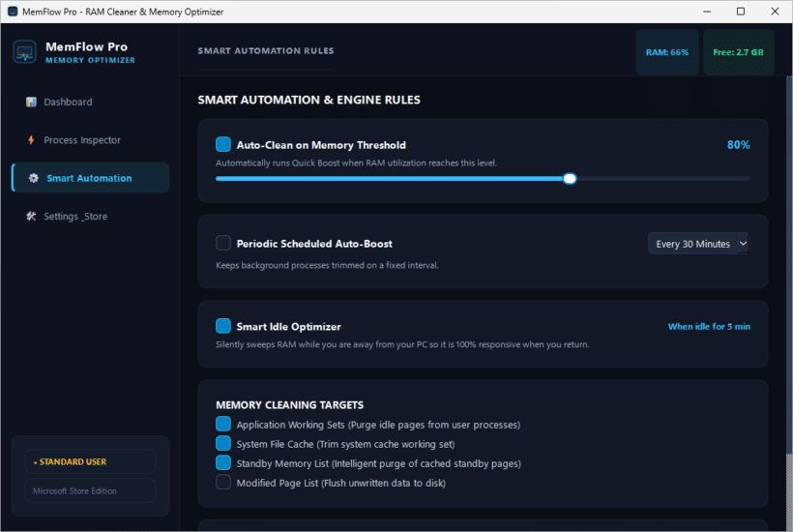Click the When idle for 5 min link
The width and height of the screenshot is (793, 532).
(x=709, y=327)
